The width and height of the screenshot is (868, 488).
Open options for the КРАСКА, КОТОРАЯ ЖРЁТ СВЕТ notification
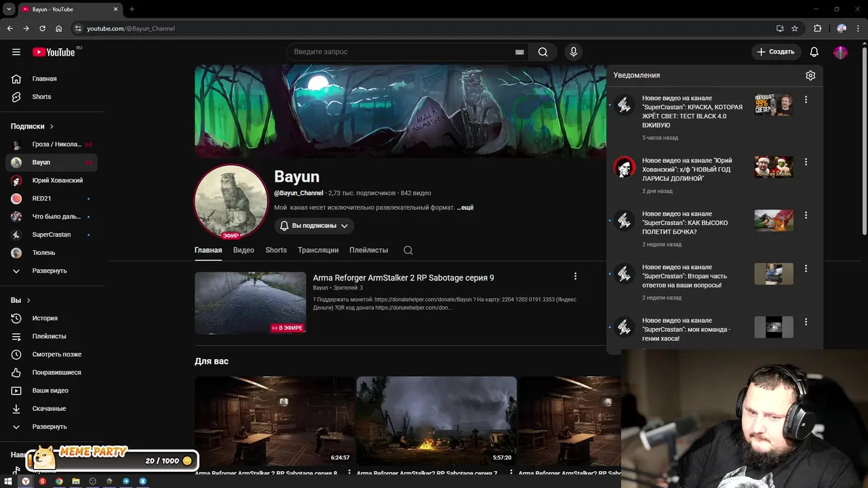pyautogui.click(x=806, y=100)
